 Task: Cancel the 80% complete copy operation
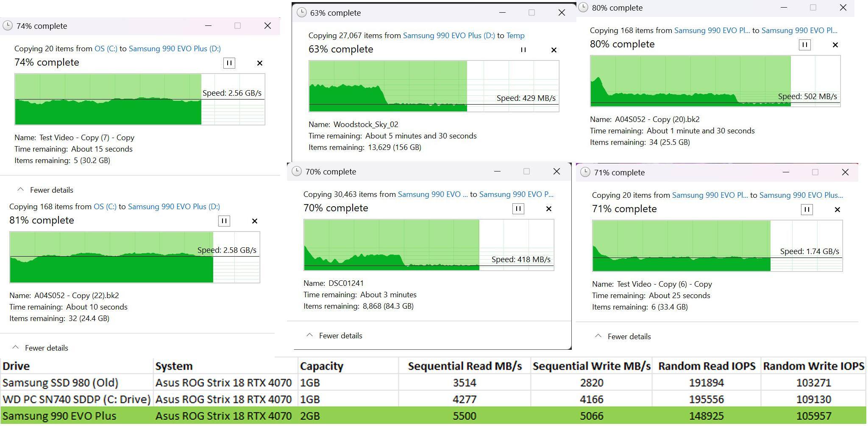pos(835,45)
